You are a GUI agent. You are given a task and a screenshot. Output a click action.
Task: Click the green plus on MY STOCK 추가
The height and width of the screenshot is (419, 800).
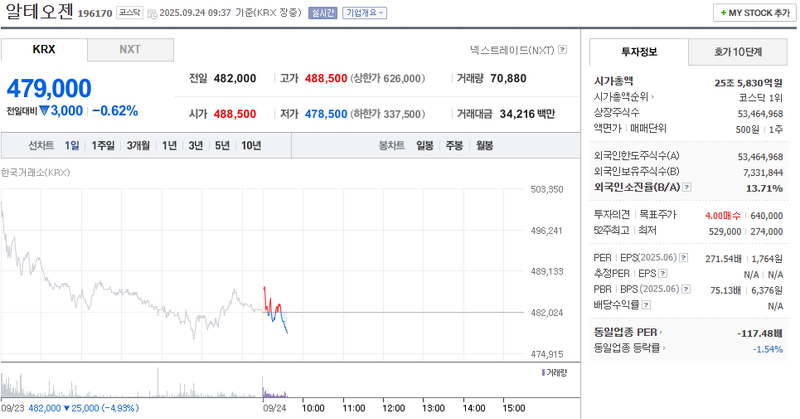tap(723, 13)
